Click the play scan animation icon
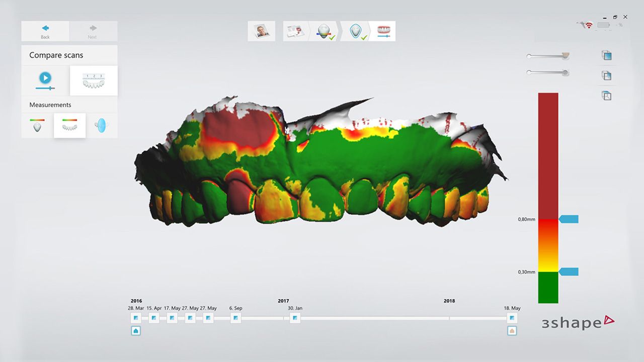The image size is (644, 362). click(x=45, y=78)
